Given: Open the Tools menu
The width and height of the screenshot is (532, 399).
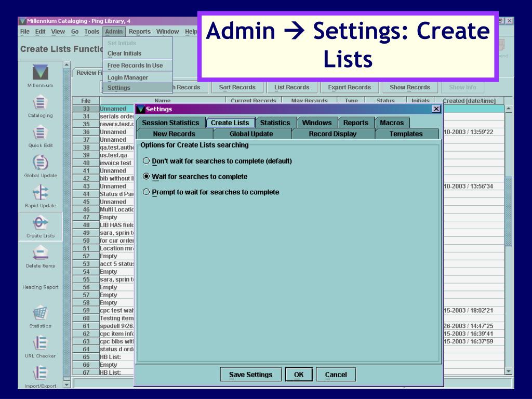Looking at the screenshot, I should click(x=91, y=32).
